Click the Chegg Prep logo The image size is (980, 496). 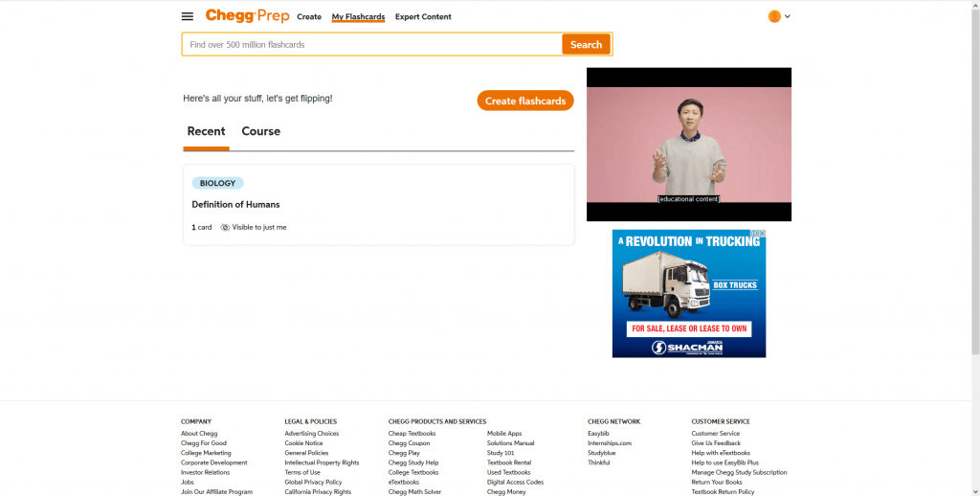247,16
